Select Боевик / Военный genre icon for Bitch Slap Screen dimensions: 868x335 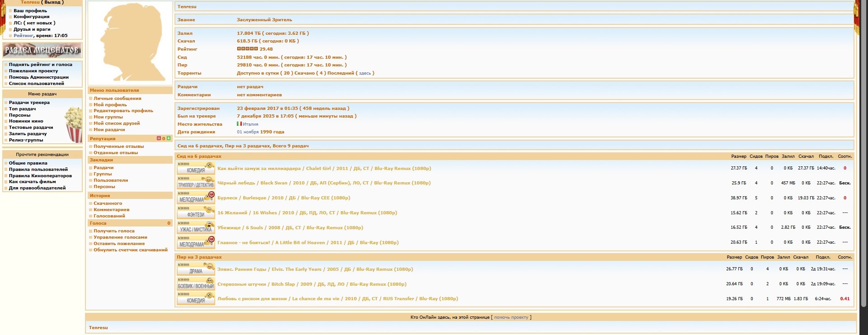[x=196, y=284]
